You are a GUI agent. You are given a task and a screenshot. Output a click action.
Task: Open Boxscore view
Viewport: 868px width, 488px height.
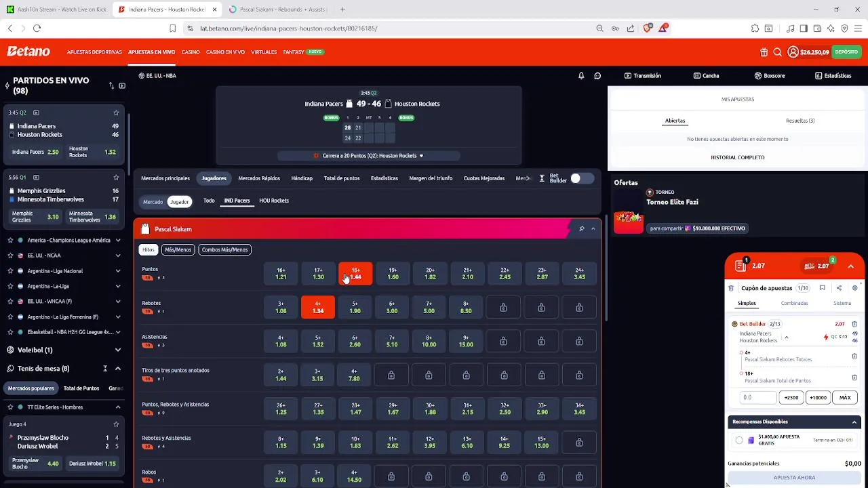point(770,76)
